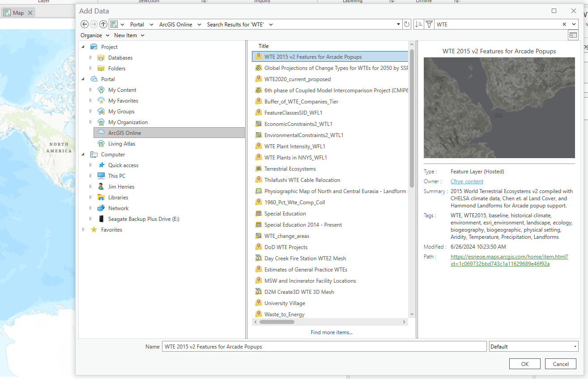This screenshot has height=379, width=588.
Task: Open the Default type dropdown
Action: coord(533,346)
